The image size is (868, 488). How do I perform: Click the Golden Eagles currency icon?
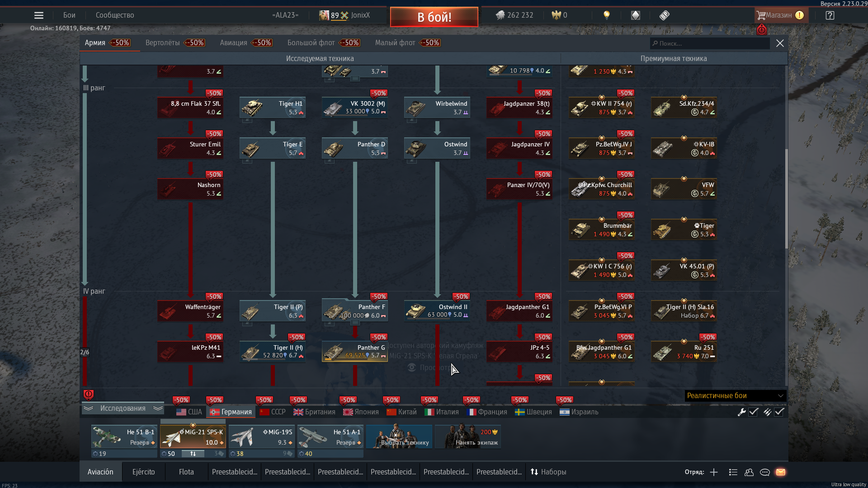pos(556,15)
